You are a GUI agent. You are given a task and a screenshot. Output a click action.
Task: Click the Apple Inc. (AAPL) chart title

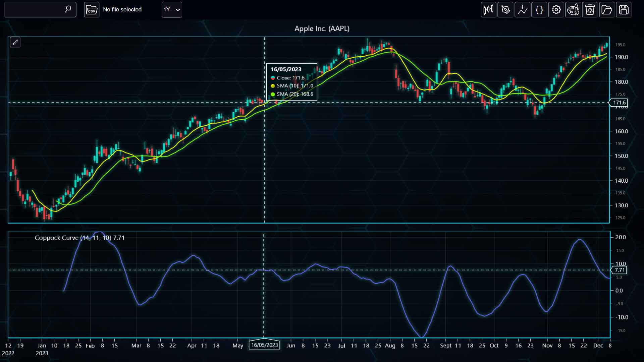coord(322,28)
